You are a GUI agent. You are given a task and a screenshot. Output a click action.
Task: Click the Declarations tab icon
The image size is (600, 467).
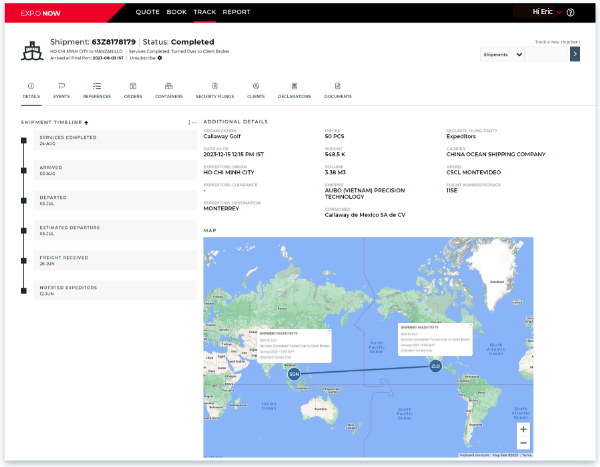(294, 86)
